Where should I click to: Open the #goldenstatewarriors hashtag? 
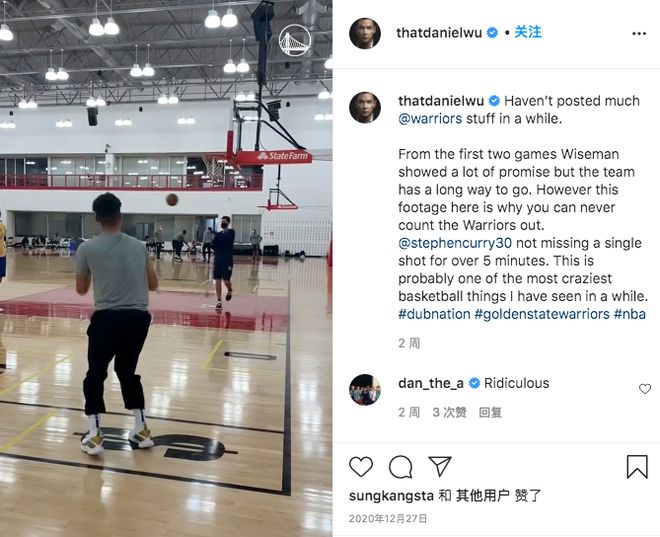point(542,314)
